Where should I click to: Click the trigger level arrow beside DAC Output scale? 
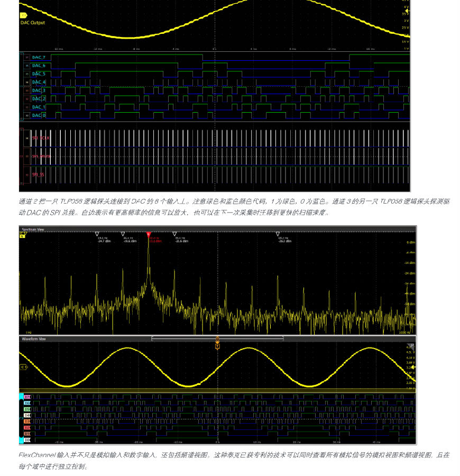[407, 11]
